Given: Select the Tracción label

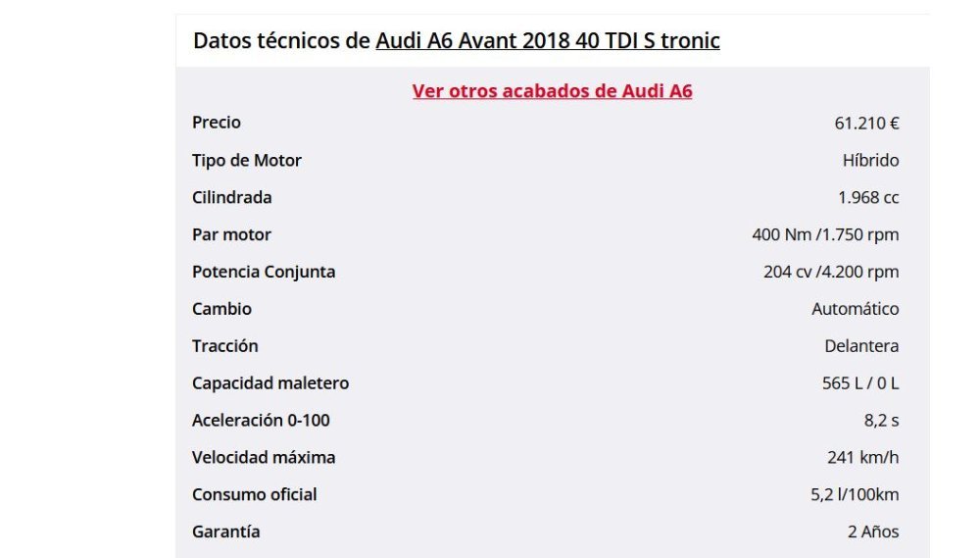Looking at the screenshot, I should (x=225, y=346).
